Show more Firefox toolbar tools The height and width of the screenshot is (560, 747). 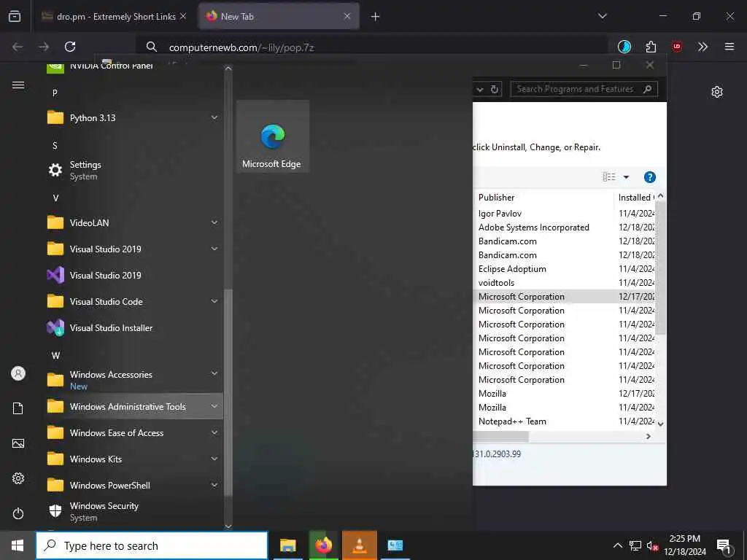(x=703, y=47)
